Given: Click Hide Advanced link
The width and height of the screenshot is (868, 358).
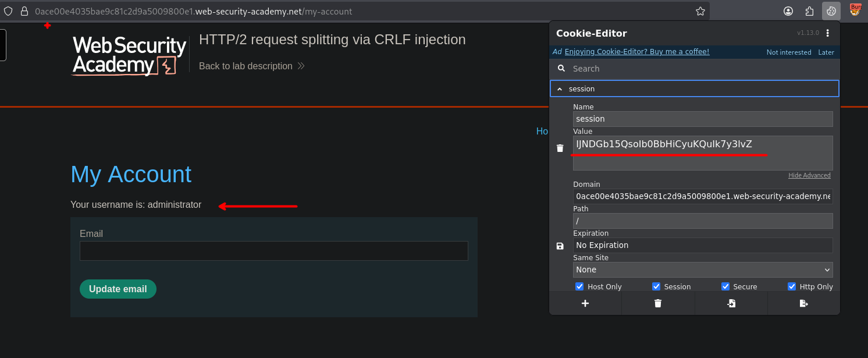Looking at the screenshot, I should (809, 175).
